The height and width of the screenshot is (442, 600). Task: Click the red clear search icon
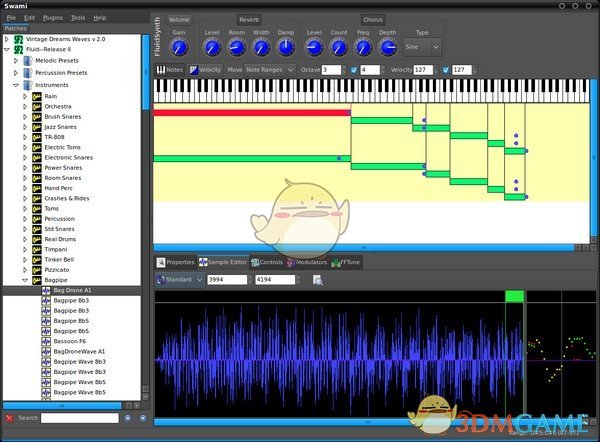point(10,418)
